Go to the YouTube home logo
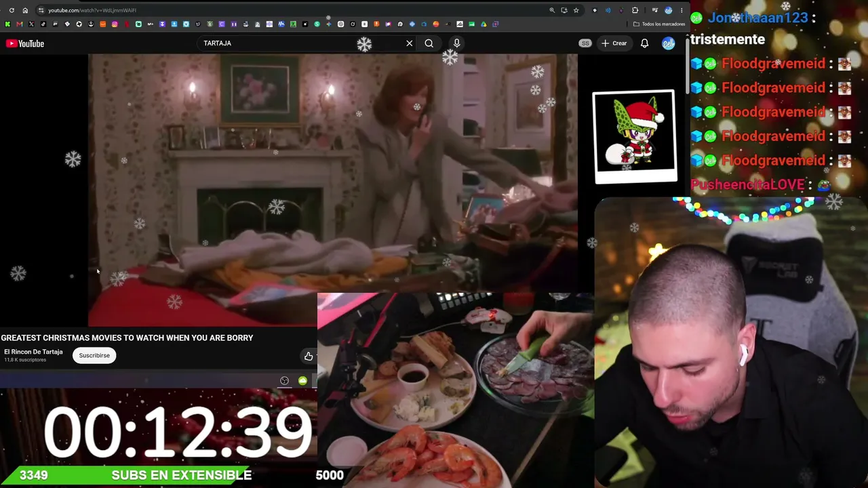This screenshot has width=868, height=488. 25,43
